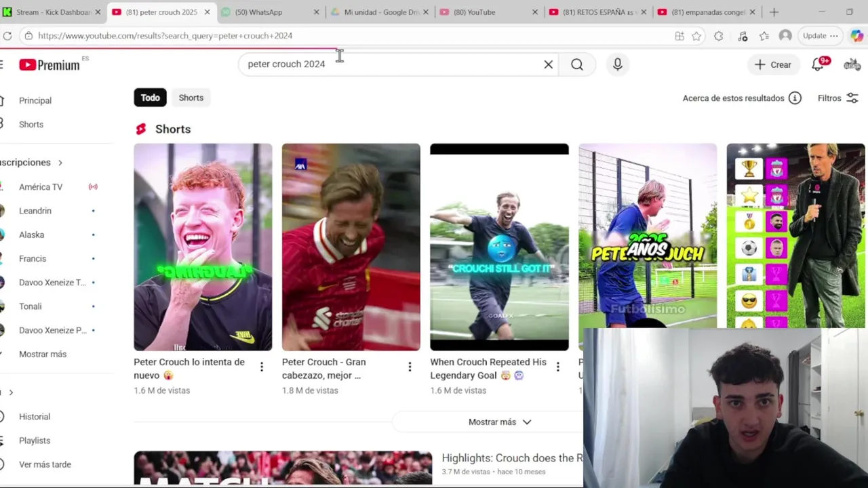Switch to the Stream - Kick Dashboard tab
The height and width of the screenshot is (488, 868).
click(x=53, y=12)
